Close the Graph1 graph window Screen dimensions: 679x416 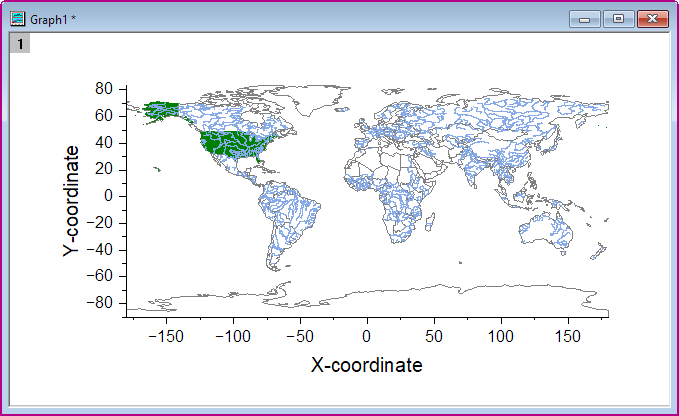tap(652, 18)
